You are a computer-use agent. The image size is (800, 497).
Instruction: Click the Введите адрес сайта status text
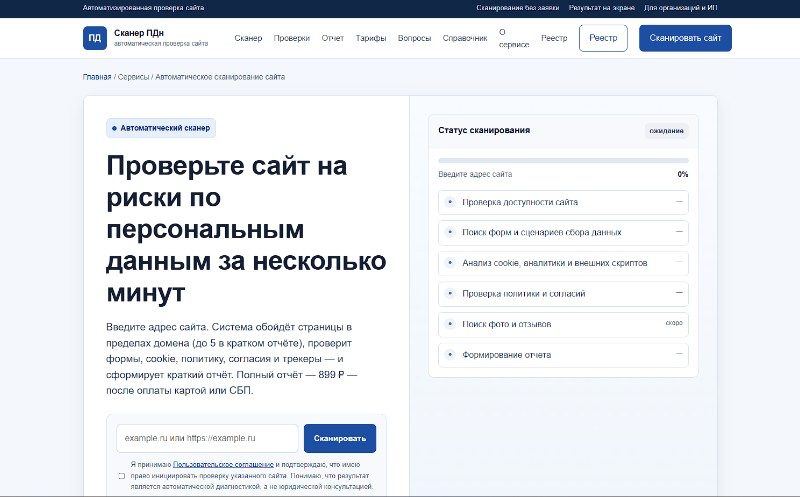click(x=475, y=175)
